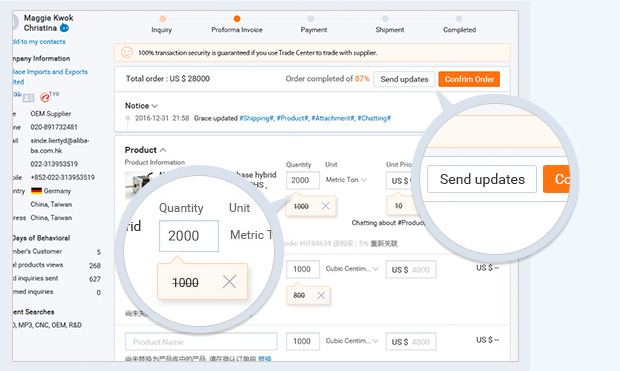Click the crossed-out 10 unit price tooltip
Image resolution: width=620 pixels, height=371 pixels.
399,206
